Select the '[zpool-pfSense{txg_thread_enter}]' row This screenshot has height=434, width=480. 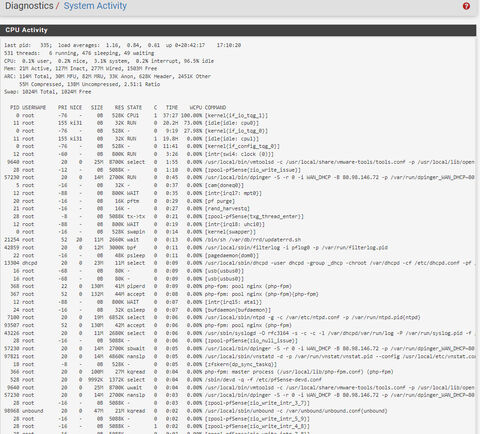[157, 216]
